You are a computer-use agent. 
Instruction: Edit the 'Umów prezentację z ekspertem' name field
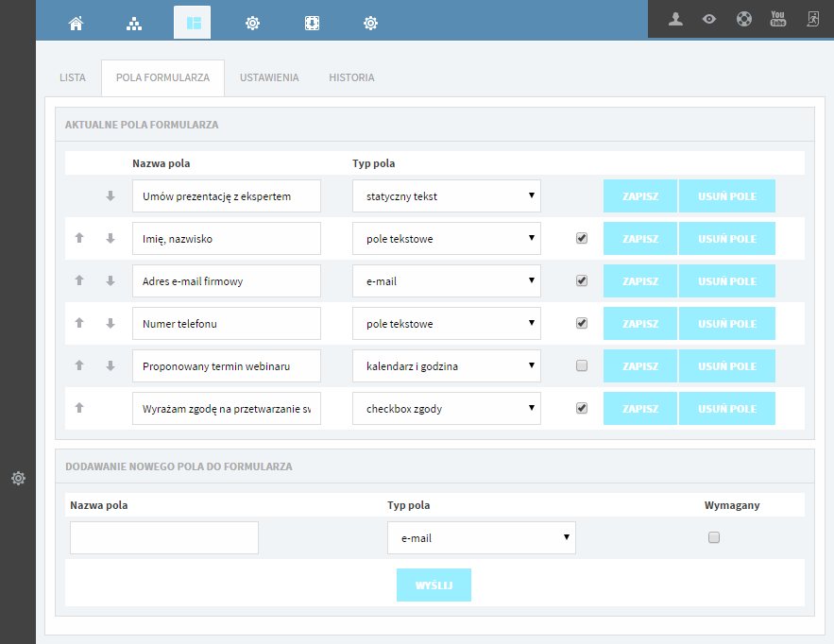pyautogui.click(x=227, y=195)
